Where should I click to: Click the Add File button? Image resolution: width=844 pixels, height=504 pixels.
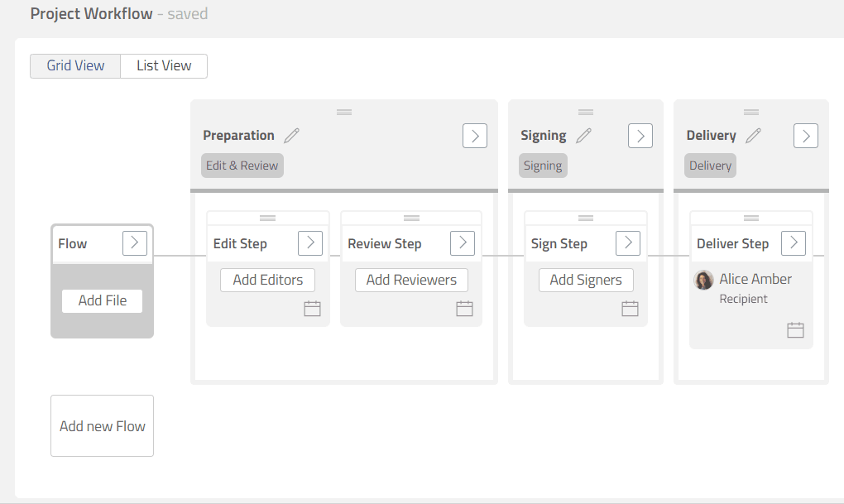(103, 300)
